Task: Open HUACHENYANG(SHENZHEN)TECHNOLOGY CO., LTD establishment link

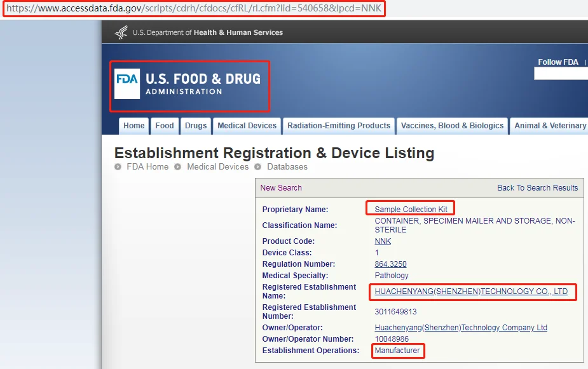Action: click(471, 292)
